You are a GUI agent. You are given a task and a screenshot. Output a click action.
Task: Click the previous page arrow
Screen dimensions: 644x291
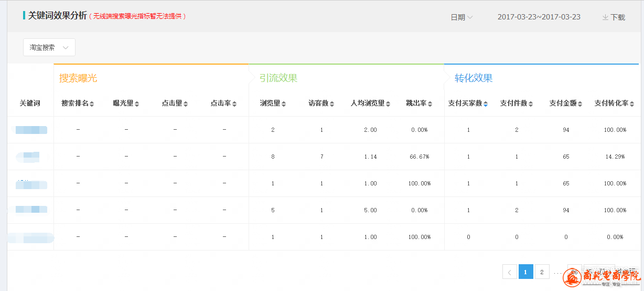coord(509,272)
